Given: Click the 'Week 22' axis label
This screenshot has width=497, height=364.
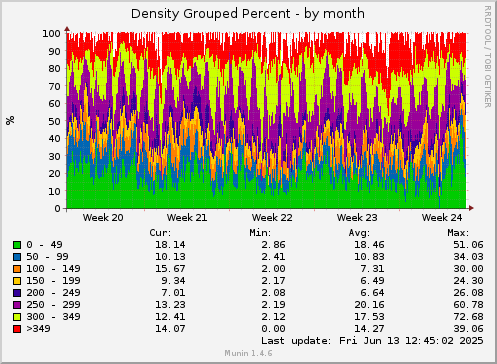Looking at the screenshot, I should pyautogui.click(x=272, y=218).
